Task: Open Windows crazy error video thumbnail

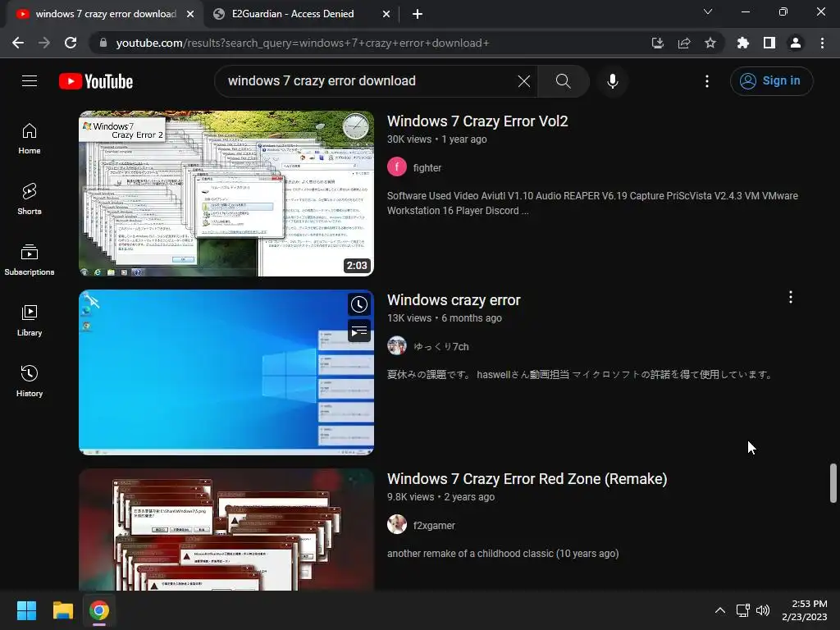Action: 226,372
